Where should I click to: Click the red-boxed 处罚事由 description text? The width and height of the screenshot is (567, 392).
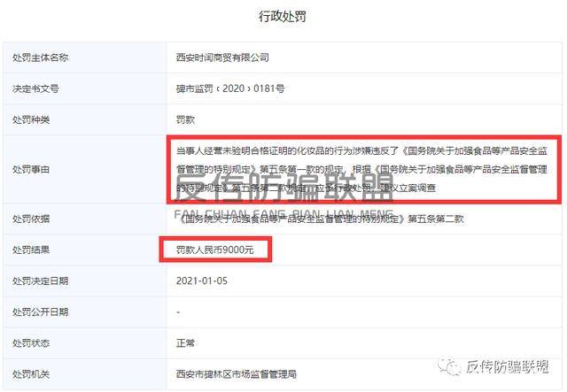click(x=361, y=169)
